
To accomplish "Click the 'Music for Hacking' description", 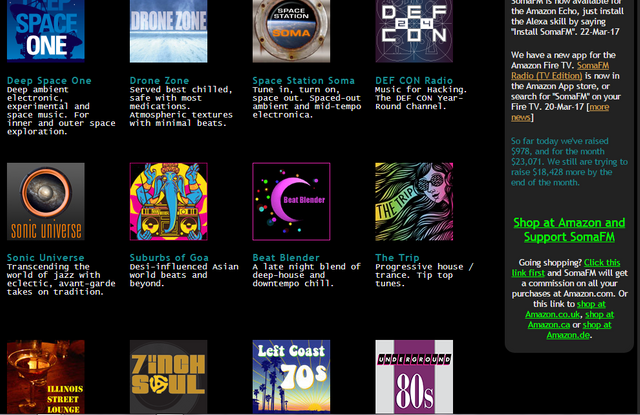I will [421, 98].
